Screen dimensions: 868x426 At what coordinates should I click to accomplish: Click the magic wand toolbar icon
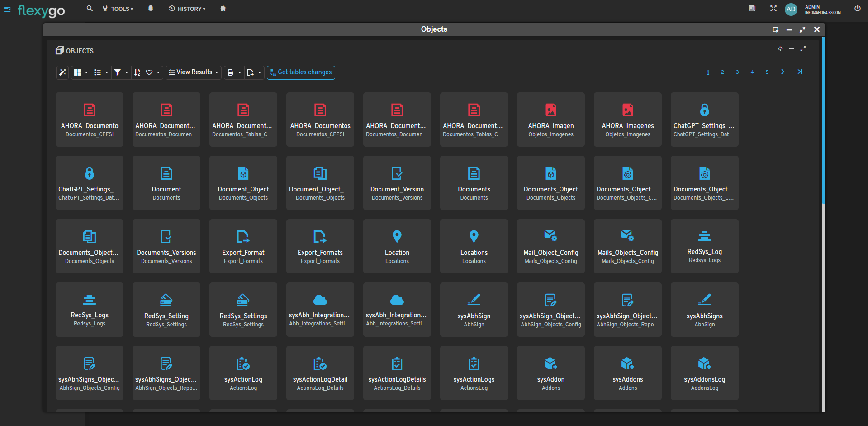tap(62, 72)
